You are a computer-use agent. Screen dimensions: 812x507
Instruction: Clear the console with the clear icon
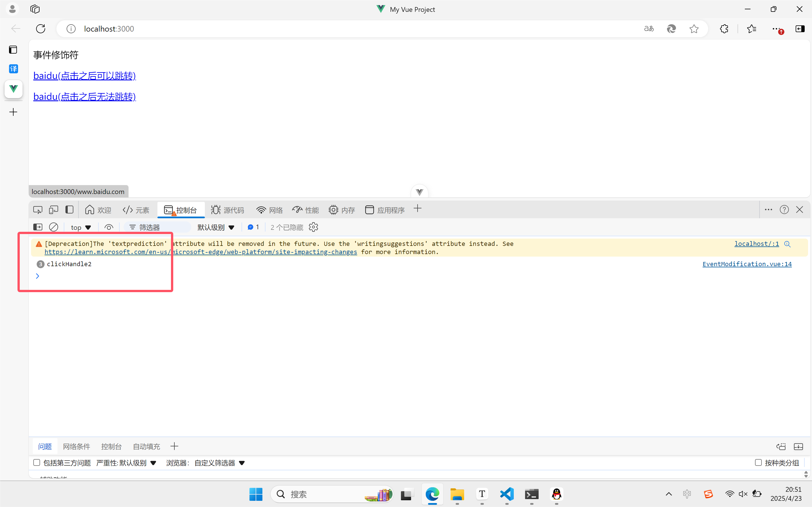(x=54, y=227)
